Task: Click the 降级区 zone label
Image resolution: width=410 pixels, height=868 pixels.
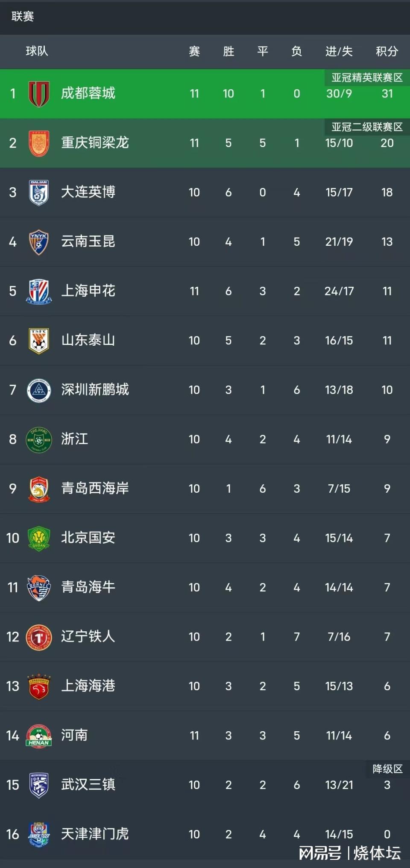Action: coord(388,769)
